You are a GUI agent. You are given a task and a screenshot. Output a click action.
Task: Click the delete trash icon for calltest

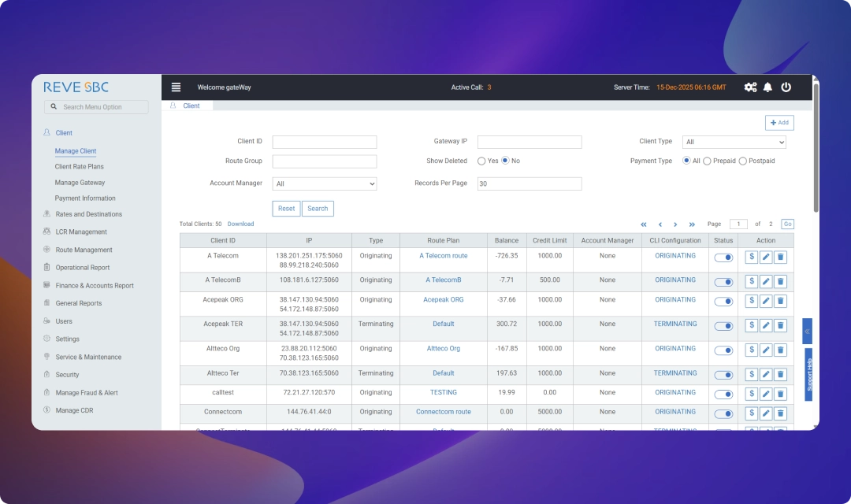coord(780,394)
